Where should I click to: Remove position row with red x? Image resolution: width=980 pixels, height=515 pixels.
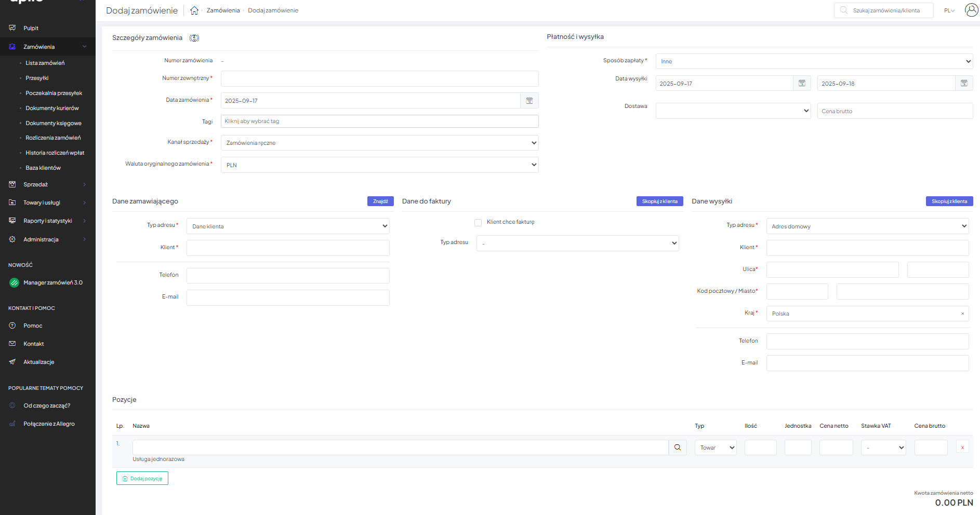click(x=962, y=448)
